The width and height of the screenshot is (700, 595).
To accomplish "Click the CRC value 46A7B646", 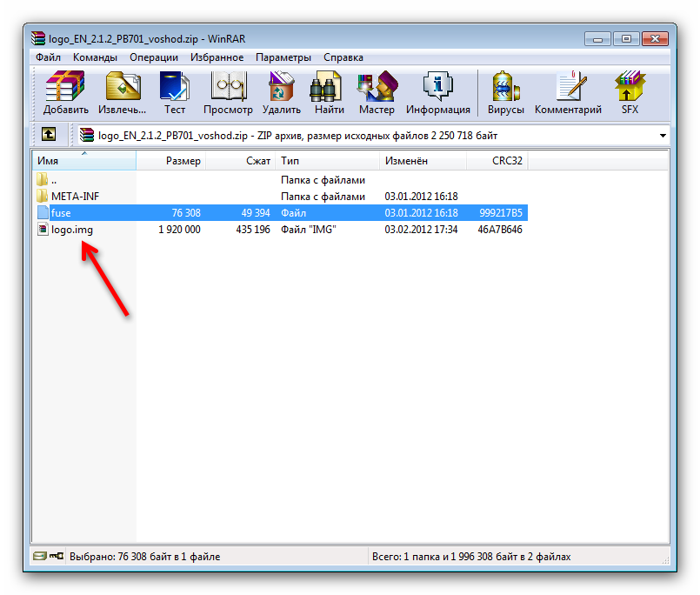I will [x=500, y=230].
